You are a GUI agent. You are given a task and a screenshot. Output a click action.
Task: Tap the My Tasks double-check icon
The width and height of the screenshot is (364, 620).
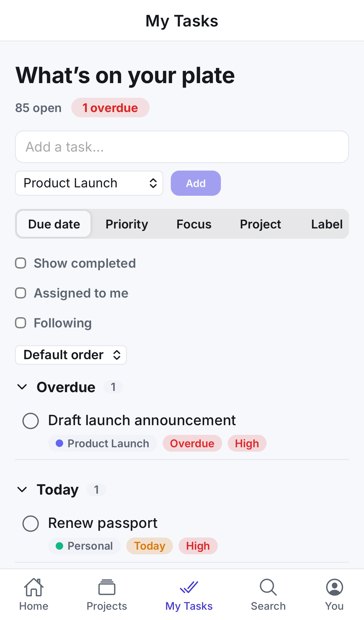189,587
